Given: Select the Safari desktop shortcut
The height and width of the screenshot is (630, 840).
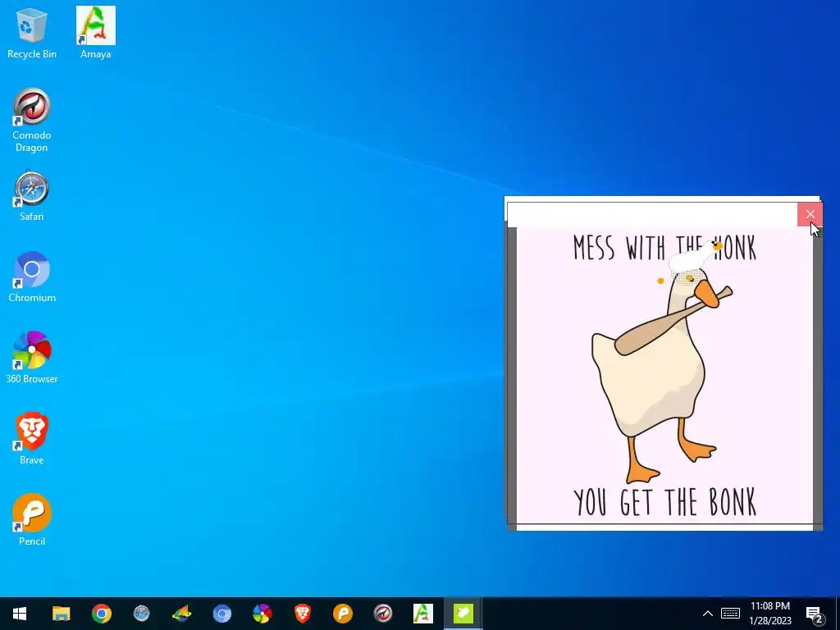Looking at the screenshot, I should point(32,196).
